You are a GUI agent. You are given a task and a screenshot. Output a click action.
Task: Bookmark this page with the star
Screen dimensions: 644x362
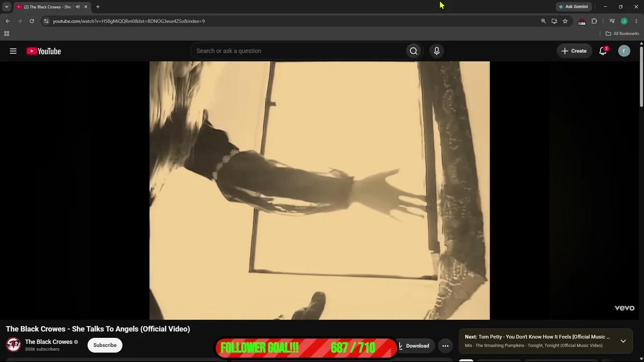[x=566, y=21]
